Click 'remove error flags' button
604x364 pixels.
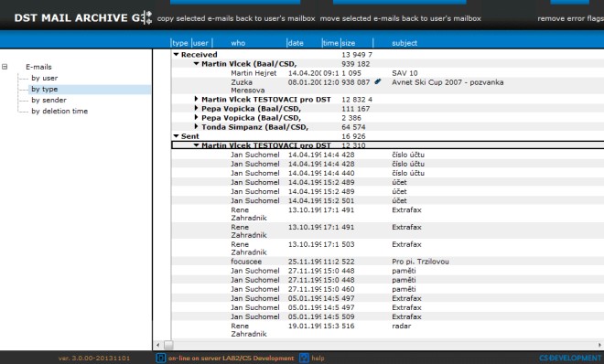[x=570, y=18]
